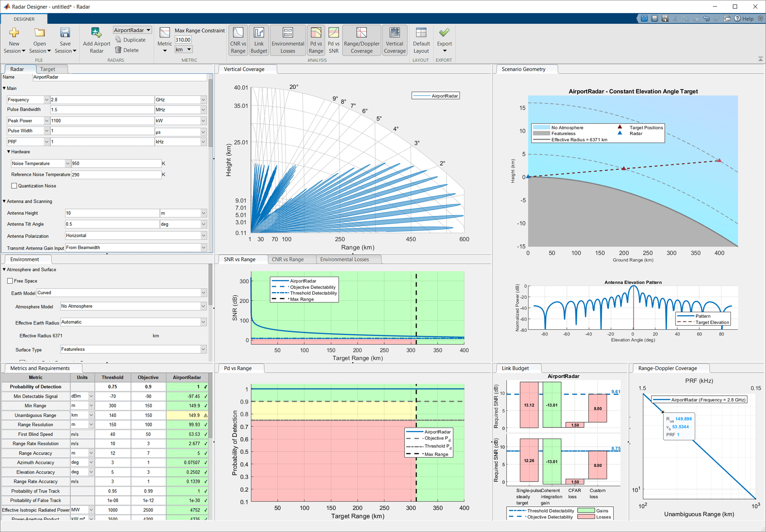Open the Atmosphere Model dropdown
The width and height of the screenshot is (766, 532).
(x=133, y=306)
